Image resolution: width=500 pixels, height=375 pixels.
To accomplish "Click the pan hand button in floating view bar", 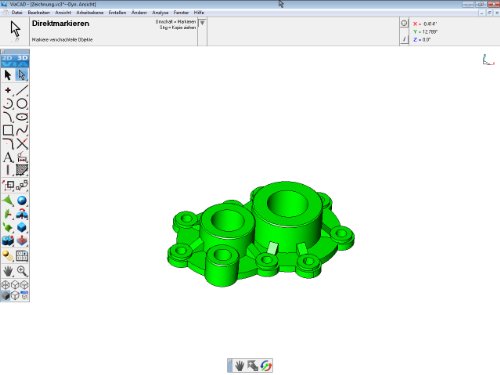I will 239,366.
